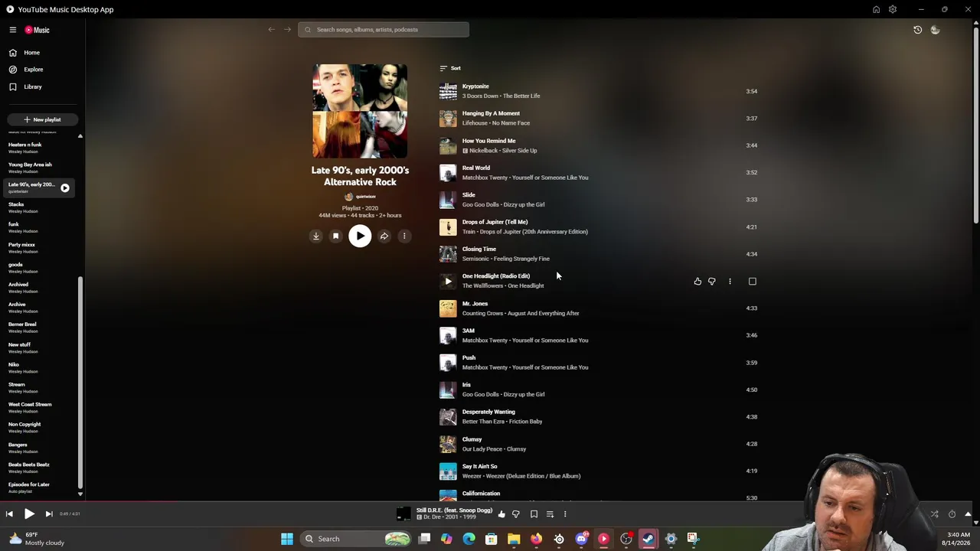
Task: Open playlist more-options menu
Action: pos(404,236)
